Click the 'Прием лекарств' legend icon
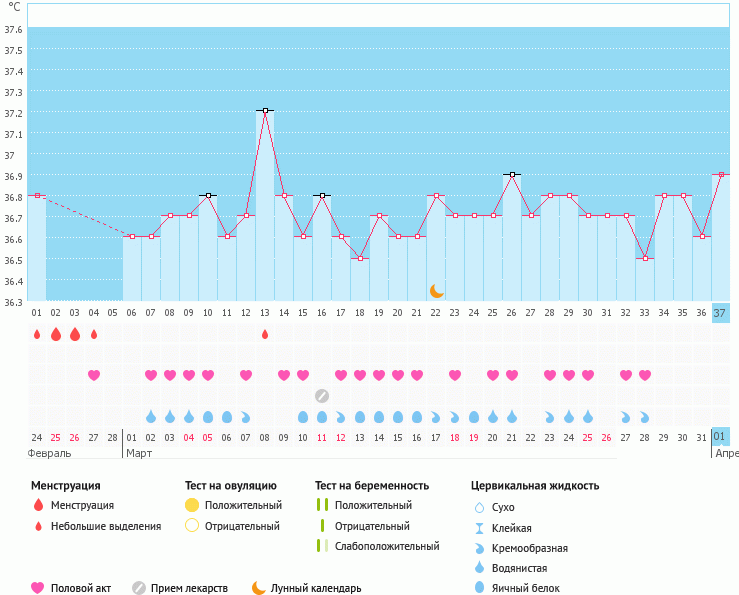This screenshot has width=739, height=595. tap(139, 588)
